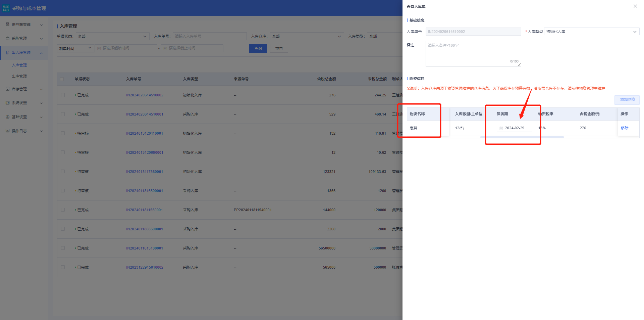The image size is (644, 320).
Task: Toggle the select-all checkbox in the table header
Action: click(62, 79)
